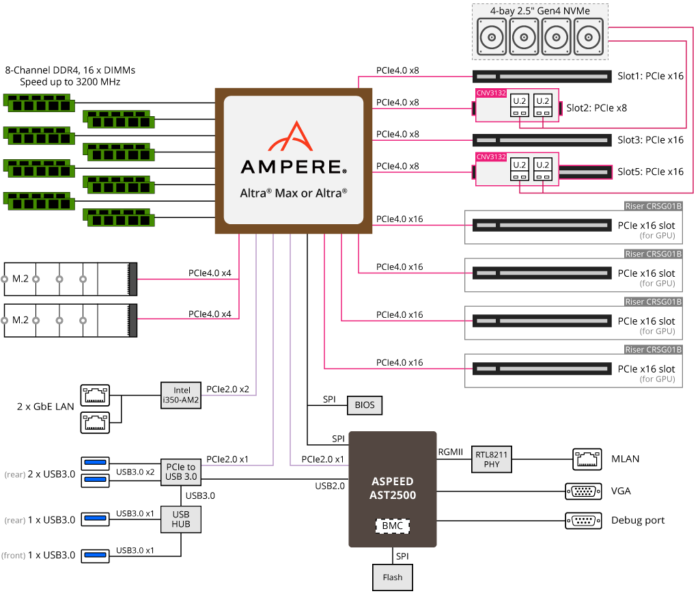Click the RGMII link label

(451, 452)
